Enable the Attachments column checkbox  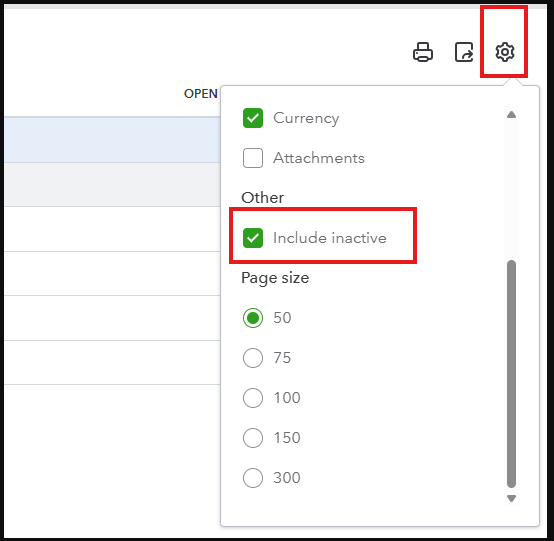253,158
